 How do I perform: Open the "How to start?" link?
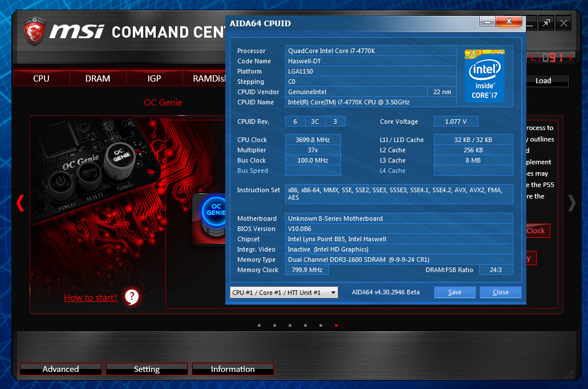(x=91, y=298)
